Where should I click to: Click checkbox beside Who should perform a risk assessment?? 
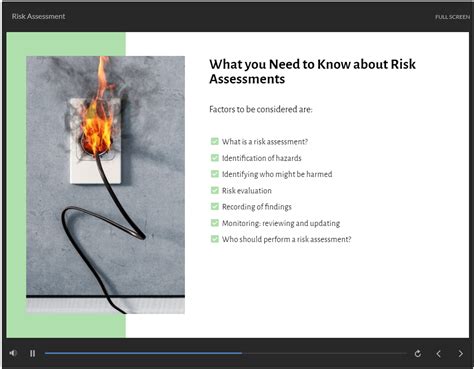coord(215,239)
